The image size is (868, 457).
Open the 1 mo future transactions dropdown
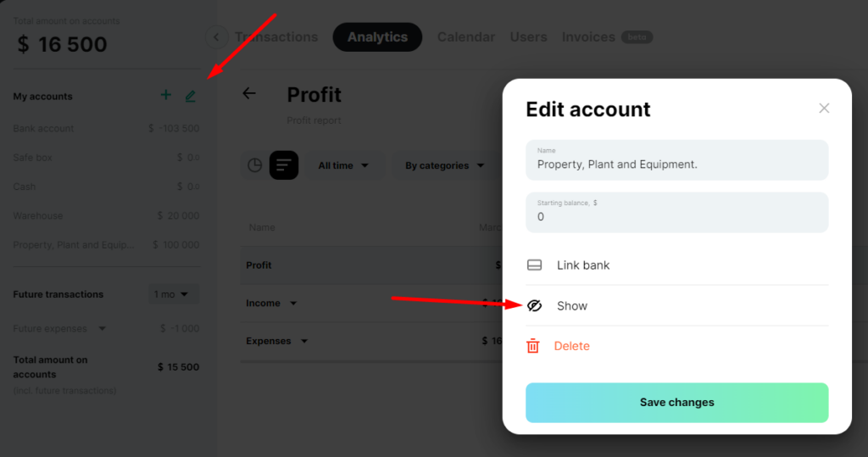coord(171,294)
